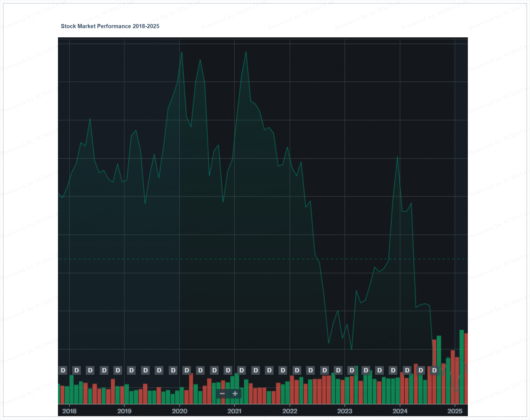Click first D marker right of 2023 gridline
This screenshot has width=530, height=420.
[352, 370]
